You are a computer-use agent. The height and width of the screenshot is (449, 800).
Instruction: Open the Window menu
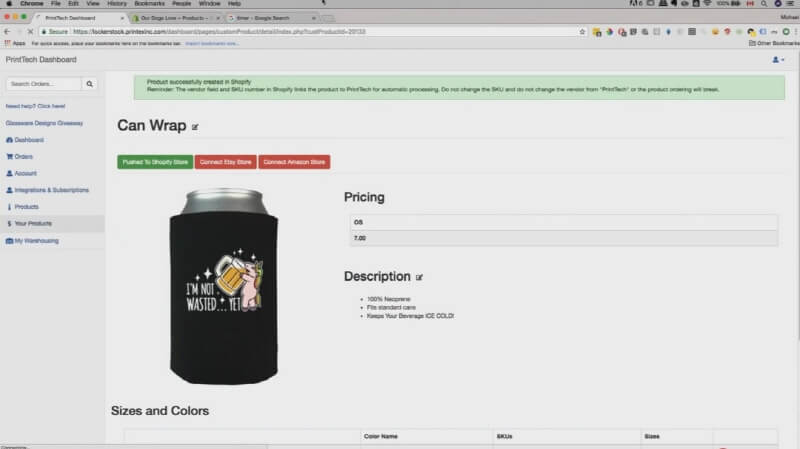pyautogui.click(x=209, y=4)
